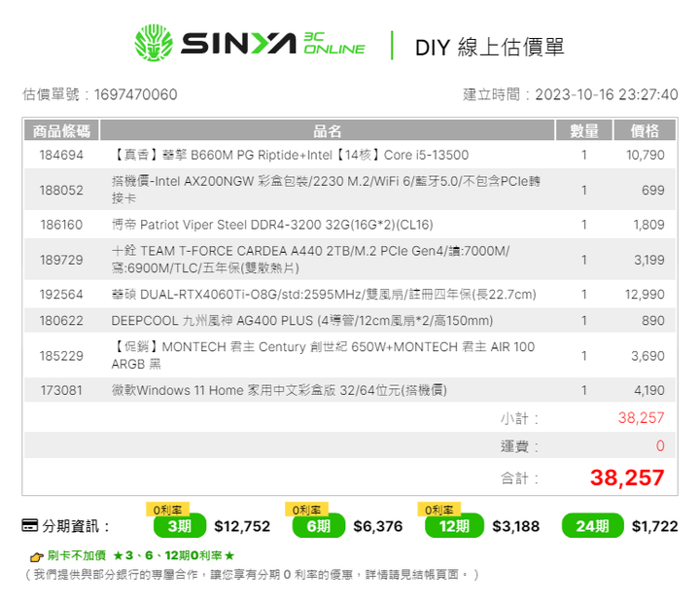Select the 12期 installment badge
Screen dimensions: 700x603
(454, 526)
